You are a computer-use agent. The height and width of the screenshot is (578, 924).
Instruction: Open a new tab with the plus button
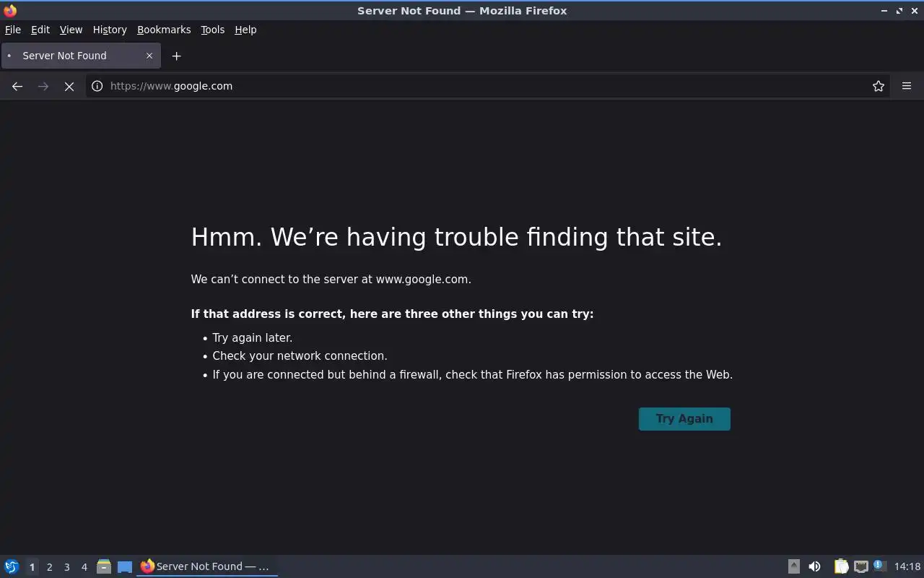coord(176,56)
